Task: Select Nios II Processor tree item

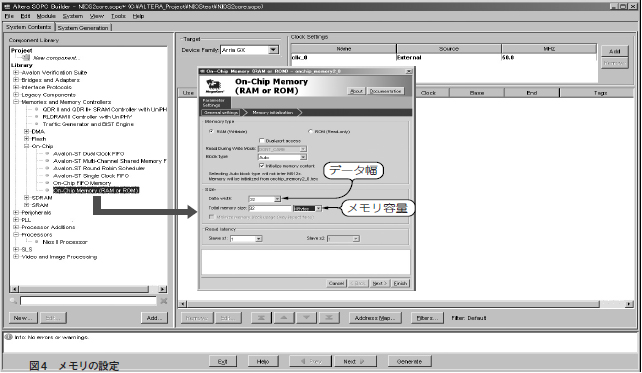Action: click(x=65, y=242)
